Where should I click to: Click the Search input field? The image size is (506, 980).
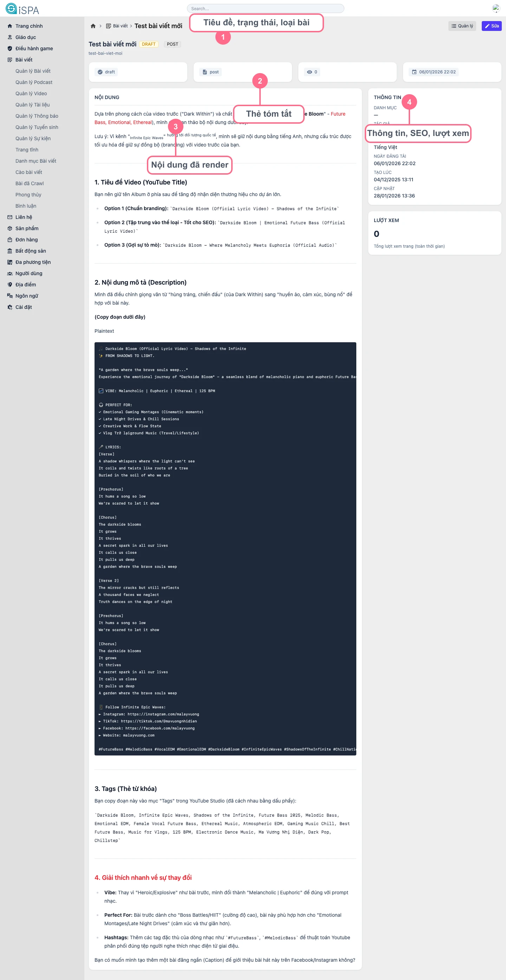click(265, 9)
